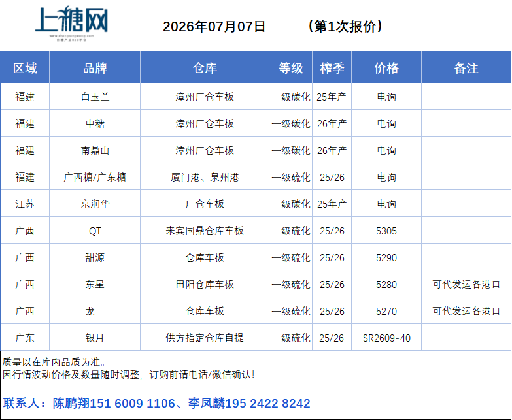Select the brand cell 南鼎山

[95, 150]
